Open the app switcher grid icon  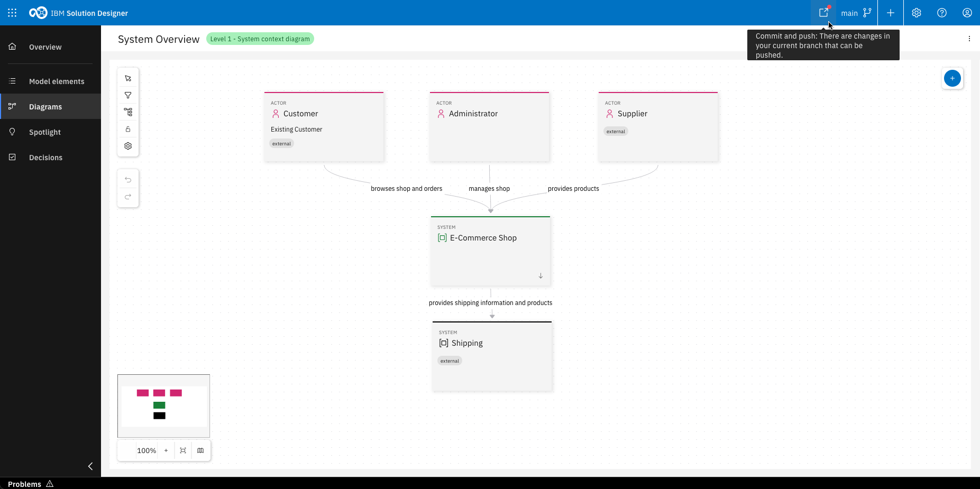pyautogui.click(x=12, y=13)
